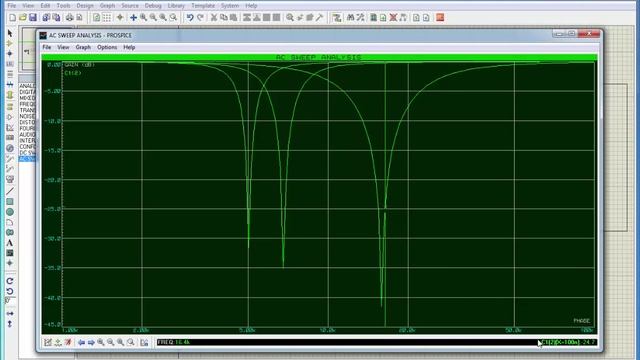
Task: Select the Junction dot mode tool
Action: pos(10,53)
